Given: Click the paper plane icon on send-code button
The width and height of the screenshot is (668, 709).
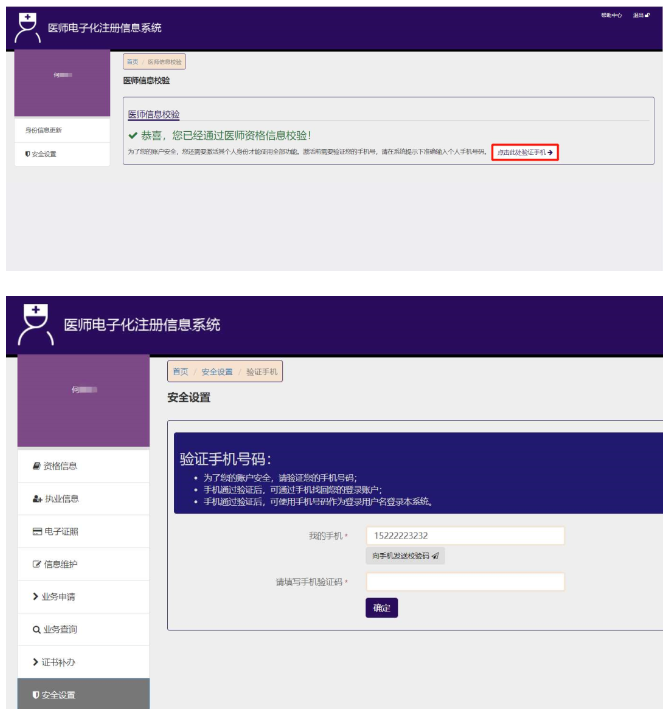Looking at the screenshot, I should (435, 555).
